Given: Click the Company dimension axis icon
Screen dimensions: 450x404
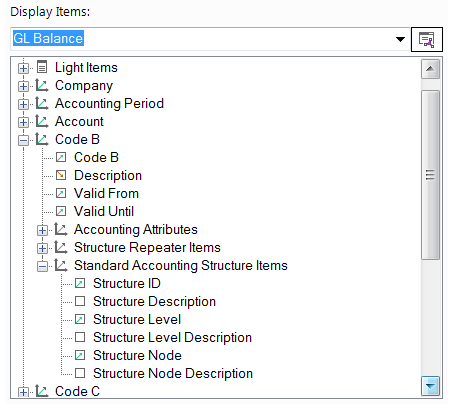Looking at the screenshot, I should [x=42, y=85].
